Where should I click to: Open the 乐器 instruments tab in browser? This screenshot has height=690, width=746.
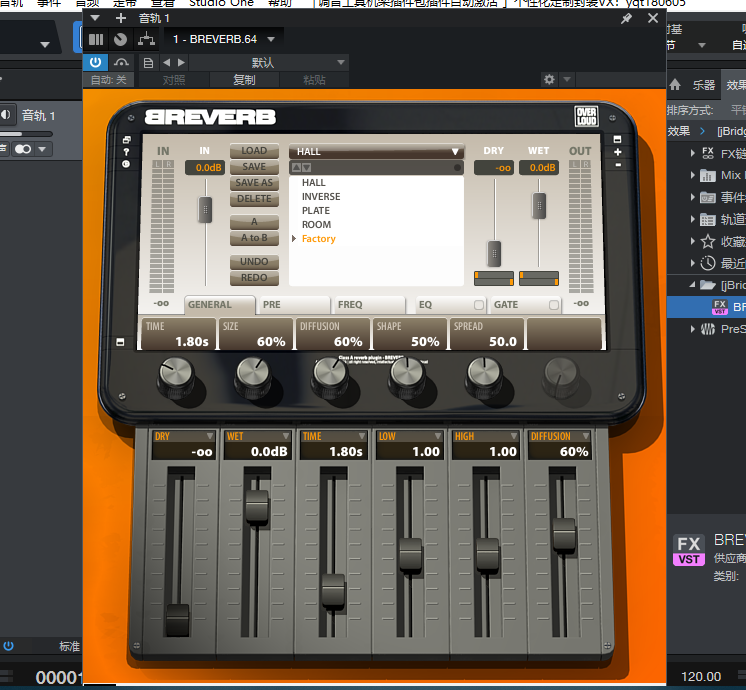tap(704, 85)
